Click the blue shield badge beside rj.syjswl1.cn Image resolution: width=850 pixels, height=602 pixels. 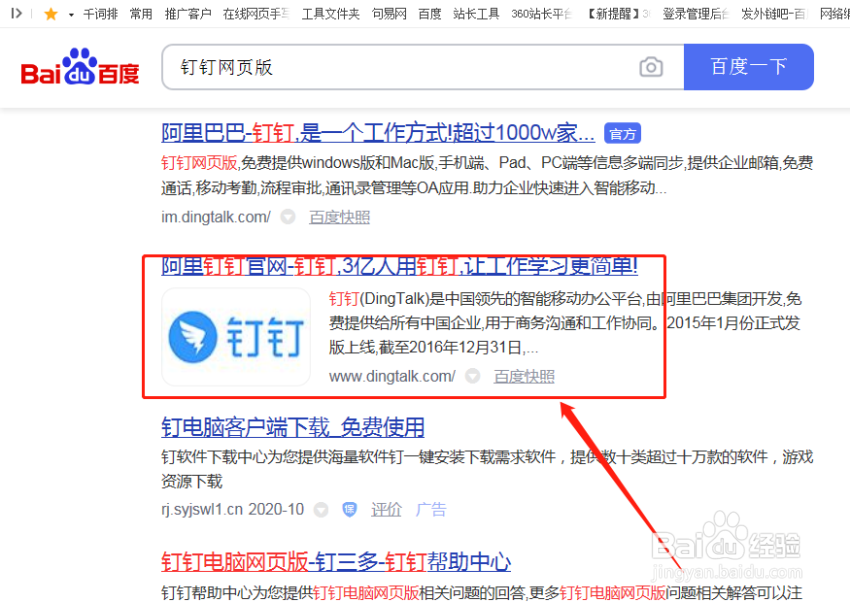pyautogui.click(x=349, y=510)
